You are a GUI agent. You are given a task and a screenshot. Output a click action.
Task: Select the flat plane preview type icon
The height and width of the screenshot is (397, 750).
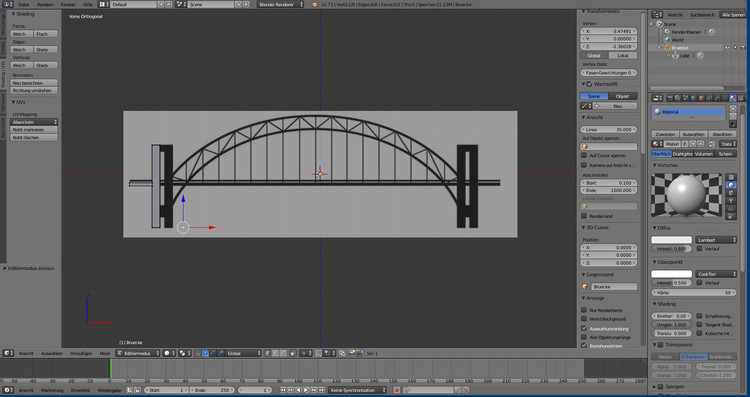tap(731, 177)
